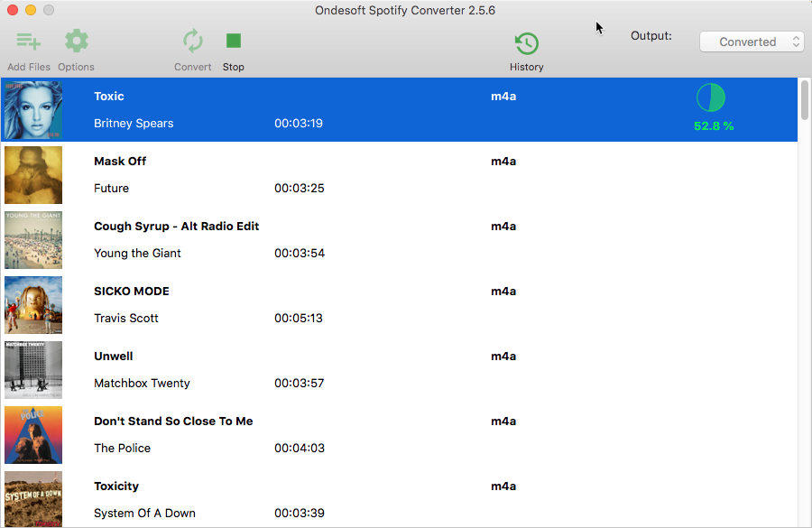Click m4a format of Don't Stand So Close
812x528 pixels.
pyautogui.click(x=503, y=421)
